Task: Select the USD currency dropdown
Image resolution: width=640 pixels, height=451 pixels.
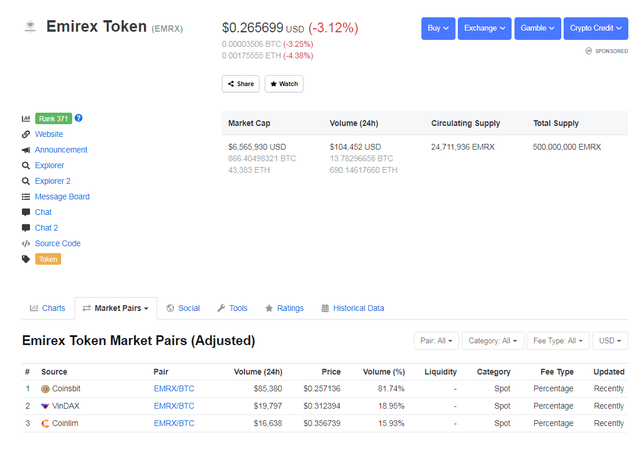Action: click(609, 341)
